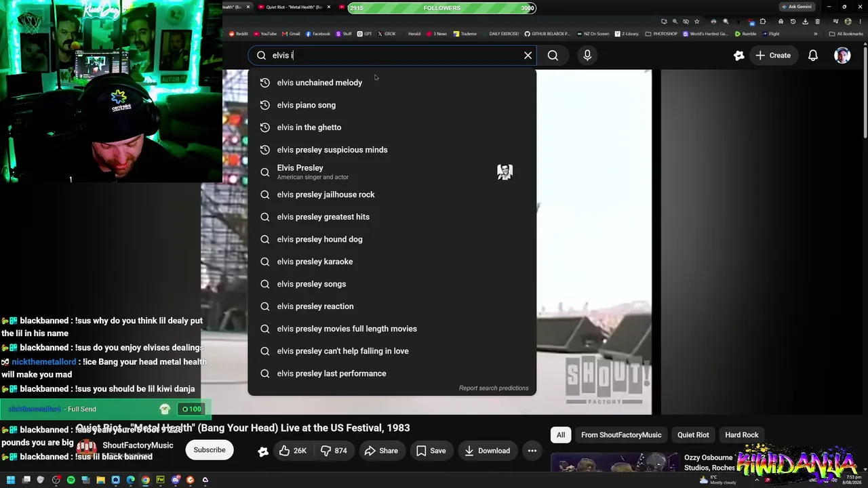The width and height of the screenshot is (868, 488).
Task: Switch to Quiet Riot 'Metal Health' browser tab
Action: point(294,7)
